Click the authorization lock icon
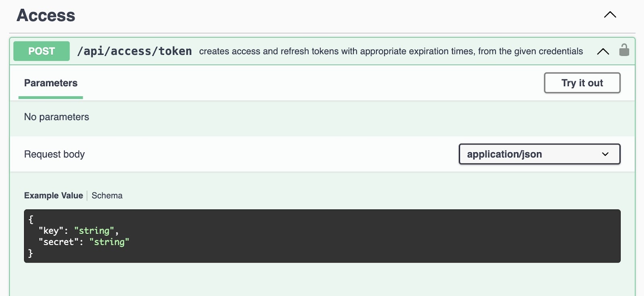 [x=624, y=50]
